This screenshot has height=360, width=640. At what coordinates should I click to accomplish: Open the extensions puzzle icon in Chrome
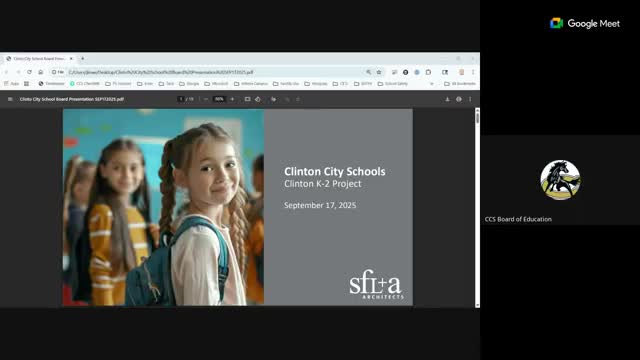(x=428, y=72)
